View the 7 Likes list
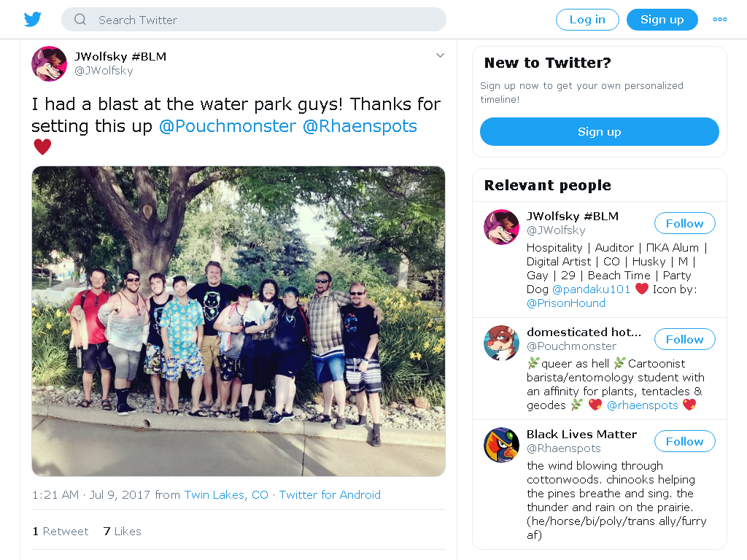The image size is (747, 560). pos(123,532)
